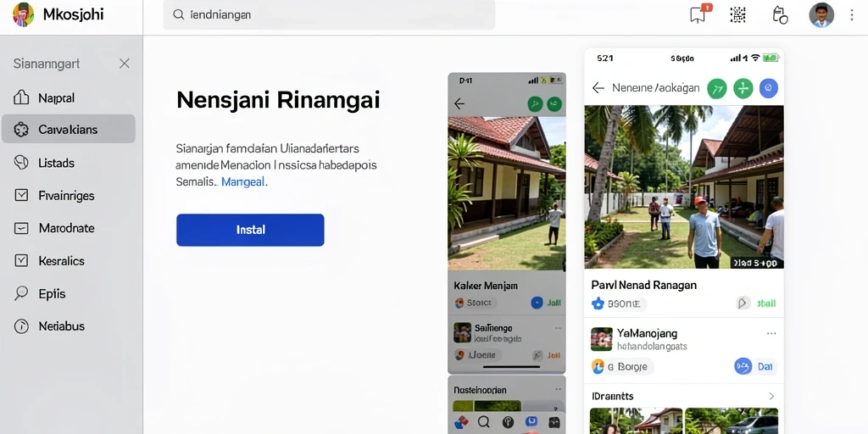Click back arrow in small phone preview
The height and width of the screenshot is (434, 868).
pyautogui.click(x=459, y=103)
